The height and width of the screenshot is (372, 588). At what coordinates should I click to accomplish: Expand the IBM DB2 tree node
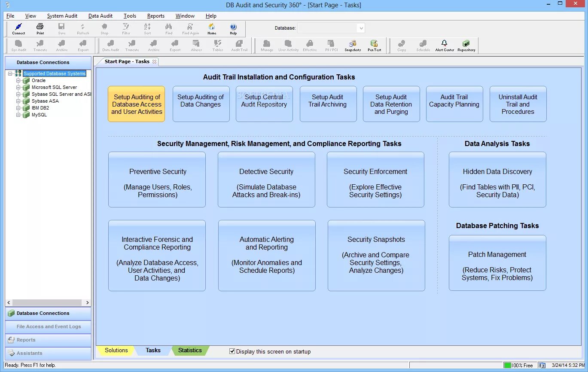[18, 108]
